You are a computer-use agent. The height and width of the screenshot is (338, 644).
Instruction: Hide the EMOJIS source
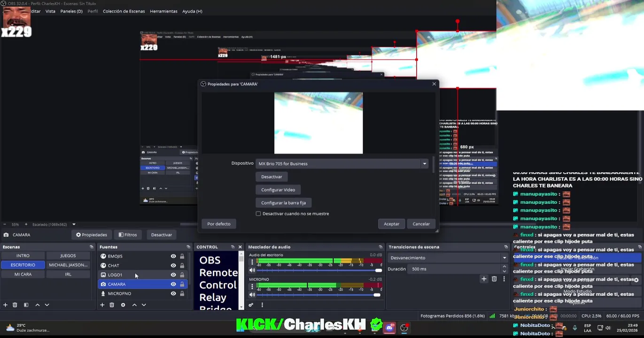coord(173,256)
